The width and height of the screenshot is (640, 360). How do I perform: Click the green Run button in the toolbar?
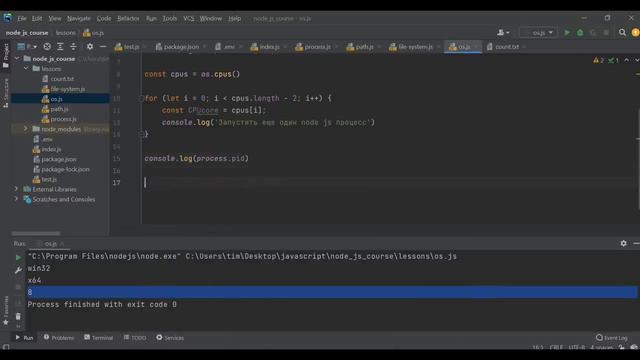(567, 33)
